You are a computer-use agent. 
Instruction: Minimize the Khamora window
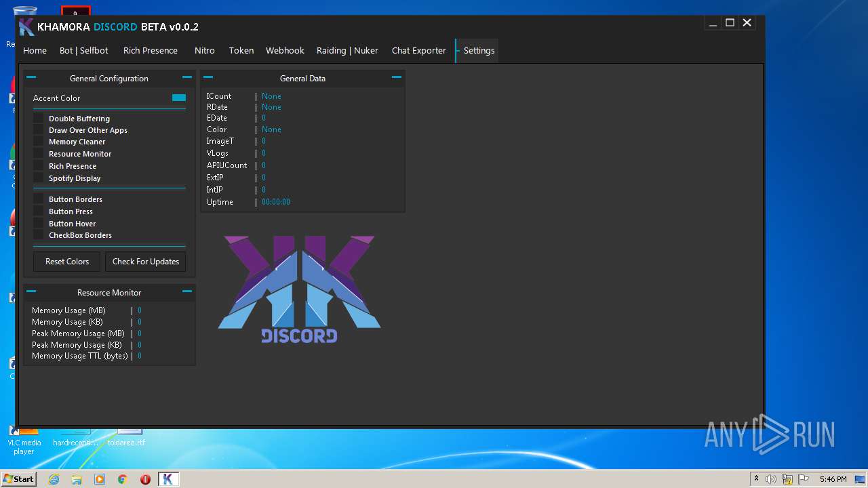(713, 23)
